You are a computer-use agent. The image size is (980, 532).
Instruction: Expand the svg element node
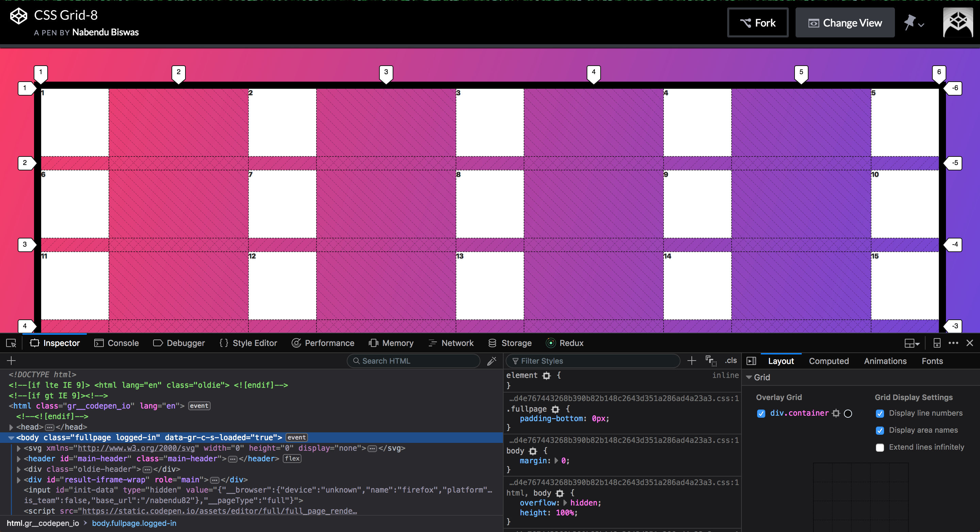19,448
